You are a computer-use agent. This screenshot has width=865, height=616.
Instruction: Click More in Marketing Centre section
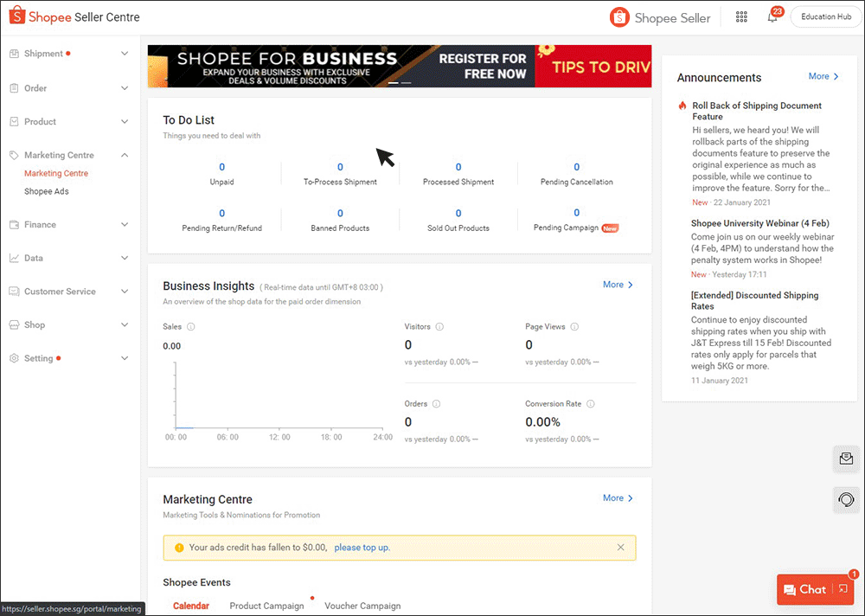coord(618,497)
